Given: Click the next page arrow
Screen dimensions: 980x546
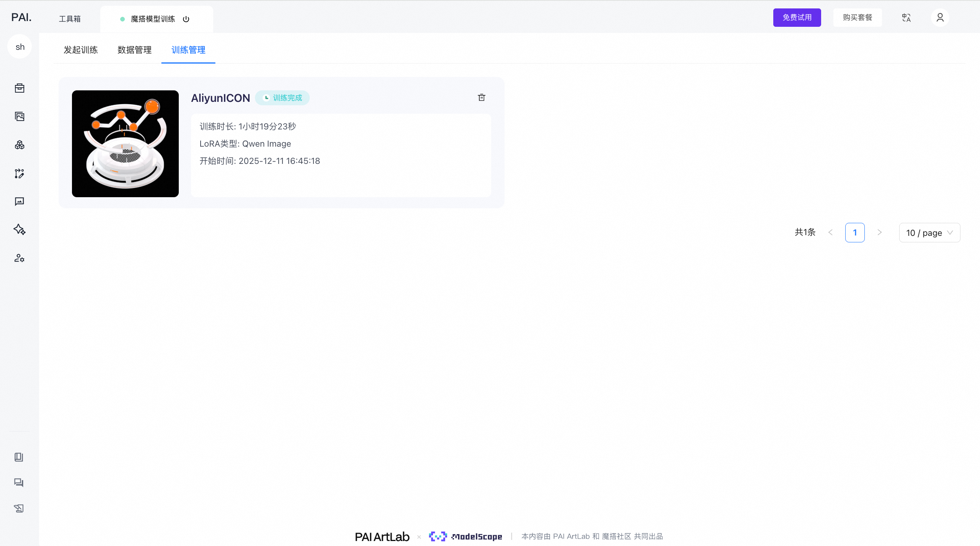Looking at the screenshot, I should [x=879, y=232].
